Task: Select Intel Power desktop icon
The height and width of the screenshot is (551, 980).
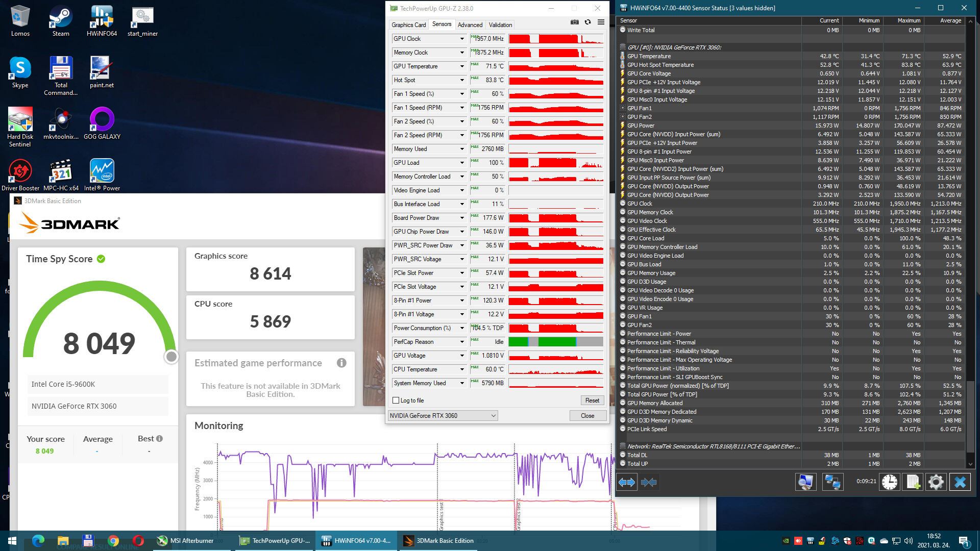Action: coord(102,175)
